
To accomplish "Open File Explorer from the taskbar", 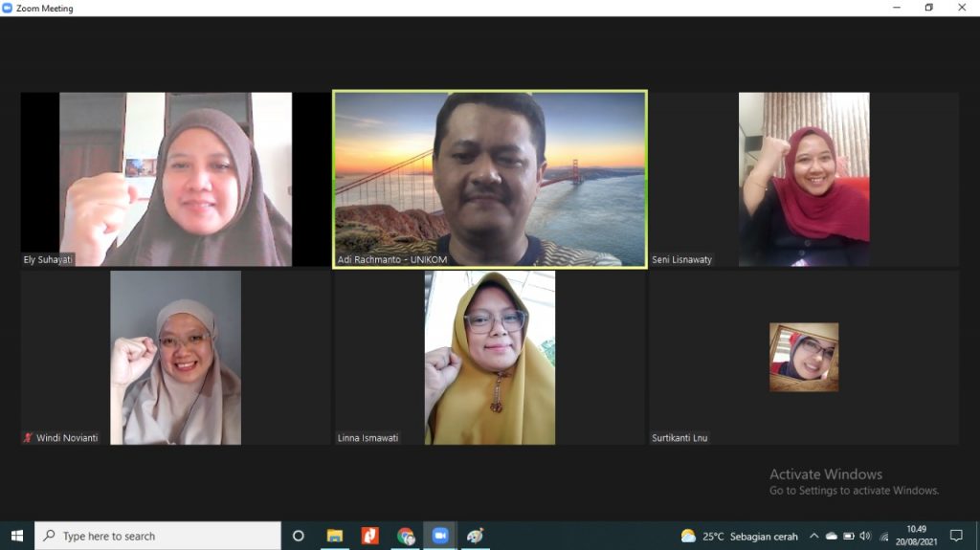I will pos(335,536).
